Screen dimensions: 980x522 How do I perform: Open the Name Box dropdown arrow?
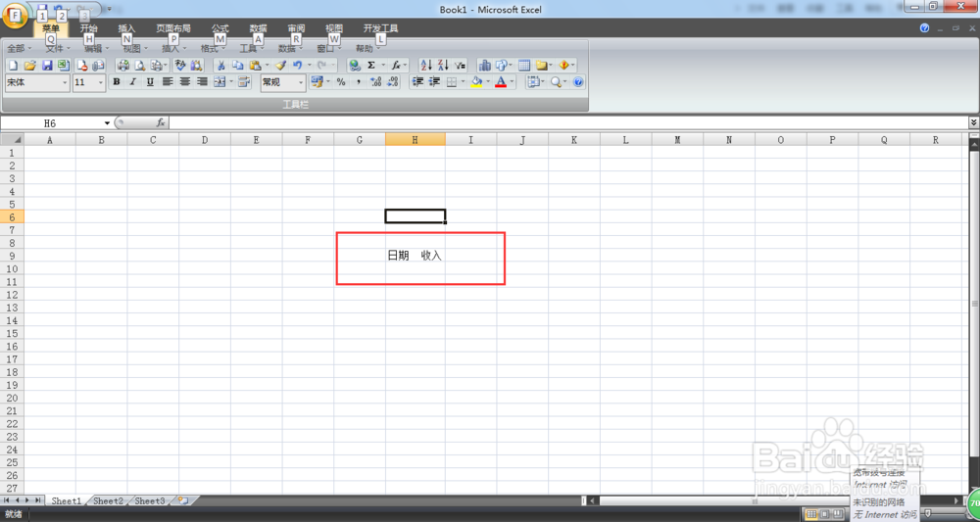107,123
